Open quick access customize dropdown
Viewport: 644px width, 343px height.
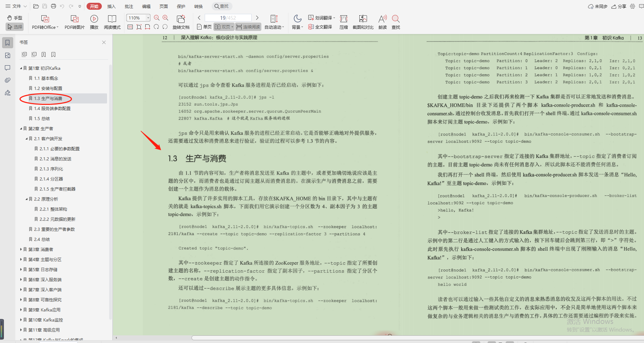(80, 6)
